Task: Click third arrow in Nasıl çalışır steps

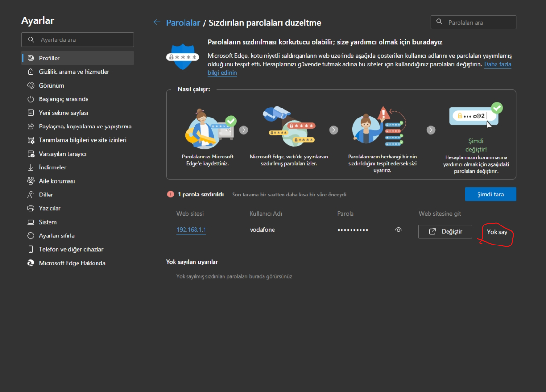Action: click(x=431, y=130)
